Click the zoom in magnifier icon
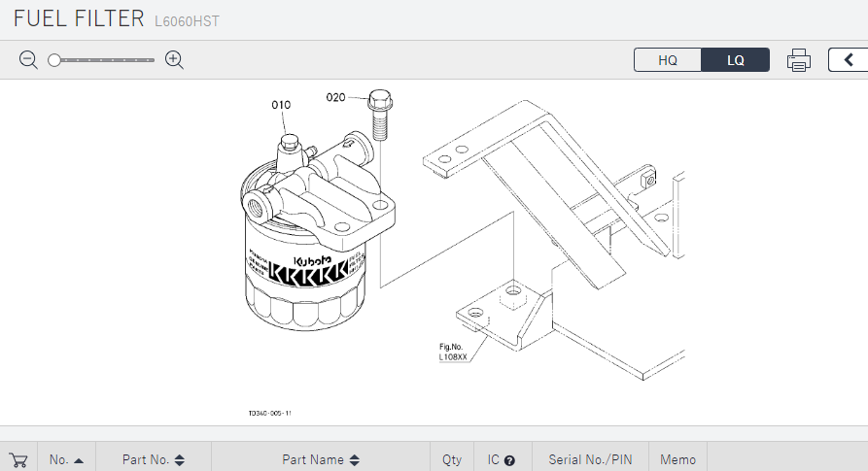Image resolution: width=868 pixels, height=471 pixels. 175,60
